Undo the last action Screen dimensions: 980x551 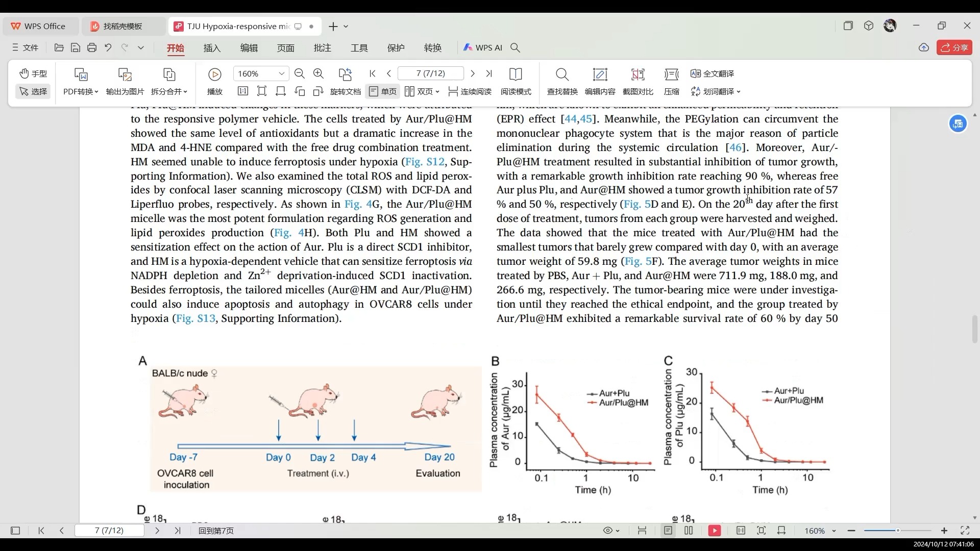pyautogui.click(x=108, y=47)
